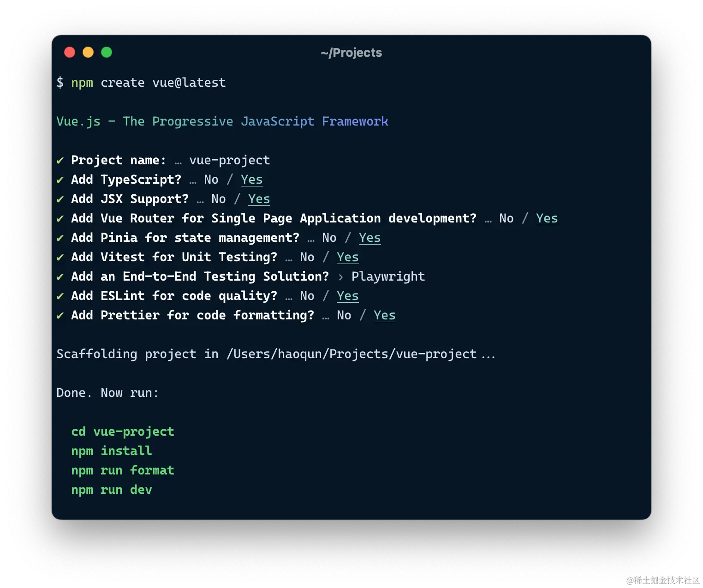Image resolution: width=703 pixels, height=588 pixels.
Task: Click the check mark beside Add JSX Support
Action: coord(60,199)
